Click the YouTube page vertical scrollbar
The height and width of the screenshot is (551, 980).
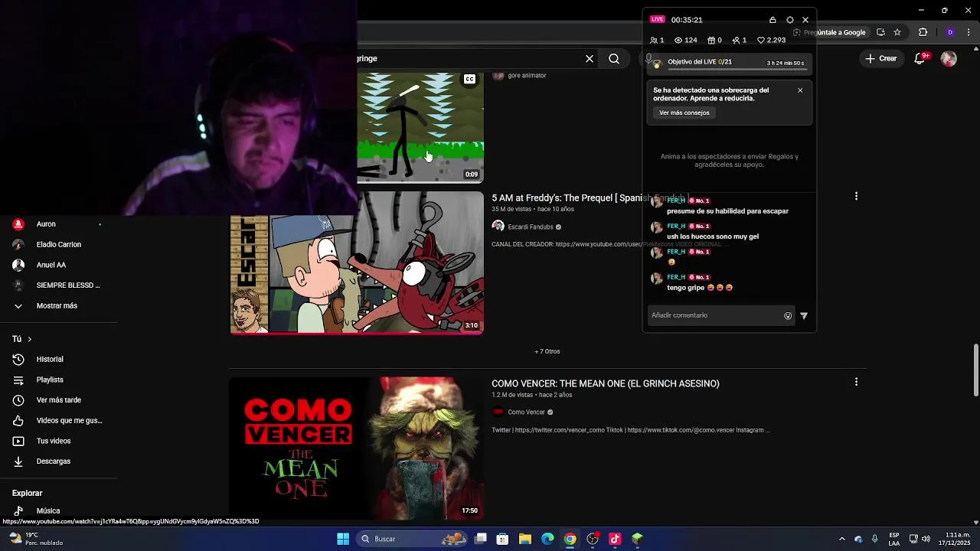[x=975, y=370]
